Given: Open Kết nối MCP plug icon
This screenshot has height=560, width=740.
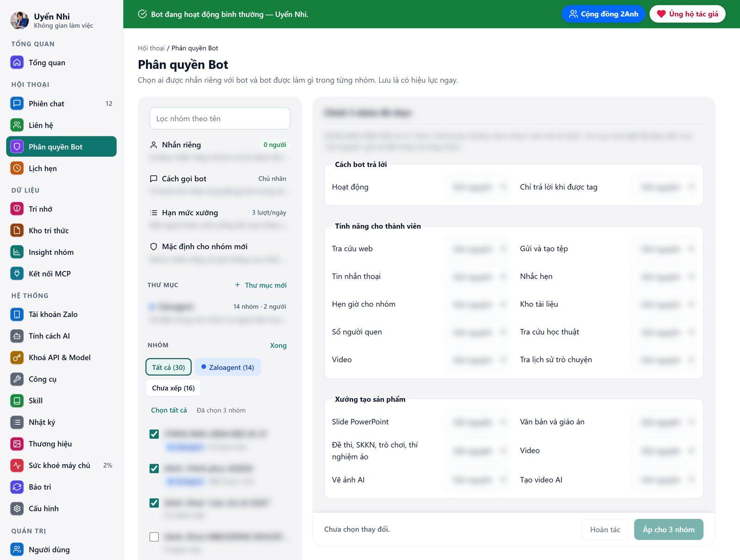Looking at the screenshot, I should click(17, 274).
